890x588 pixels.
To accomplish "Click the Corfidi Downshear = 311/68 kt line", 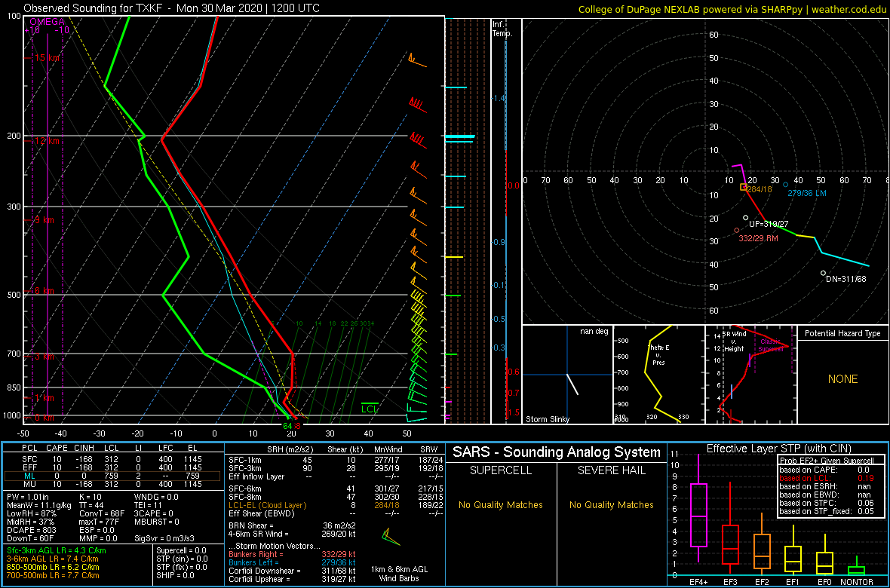I will (292, 571).
